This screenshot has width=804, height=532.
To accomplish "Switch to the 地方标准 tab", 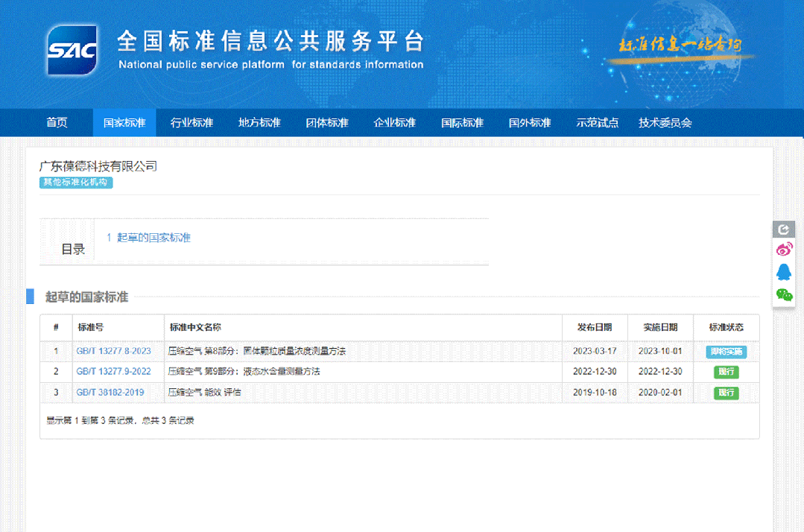I will click(259, 123).
